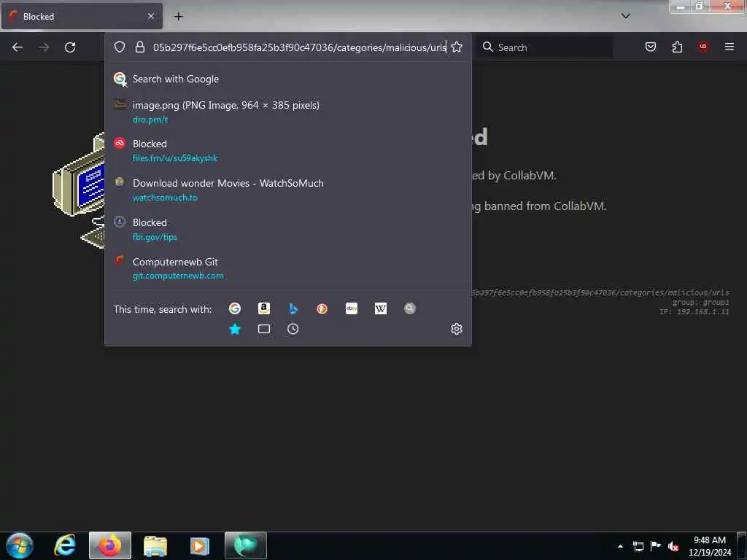747x560 pixels.
Task: Search this time with DuckDuckGo icon
Action: pyautogui.click(x=322, y=308)
